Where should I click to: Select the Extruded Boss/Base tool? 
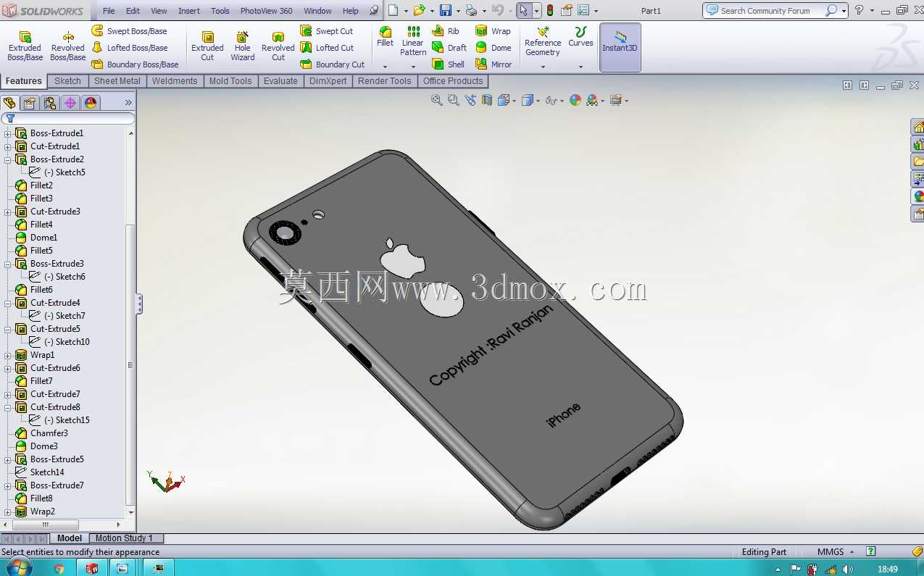(x=25, y=46)
